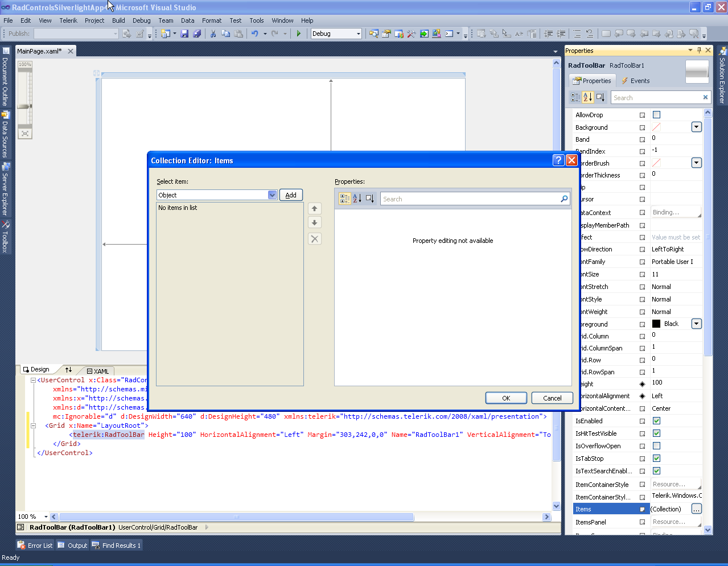Switch to the Events tab
This screenshot has height=566, width=728.
[635, 81]
